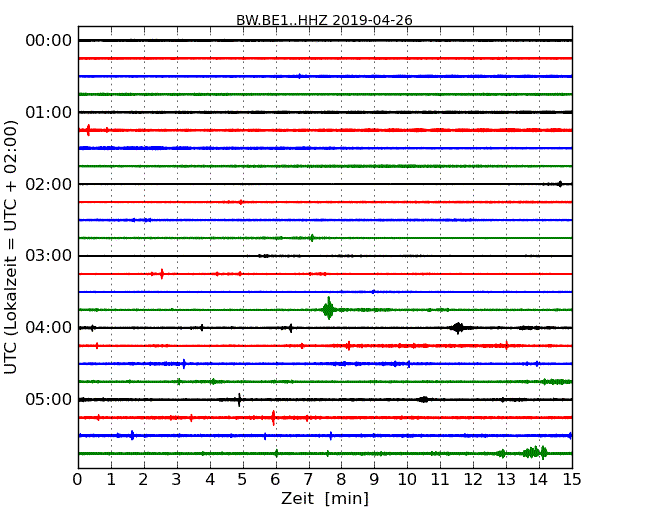Click the blue spike near minute 3 in 04:30 trace

184,364
